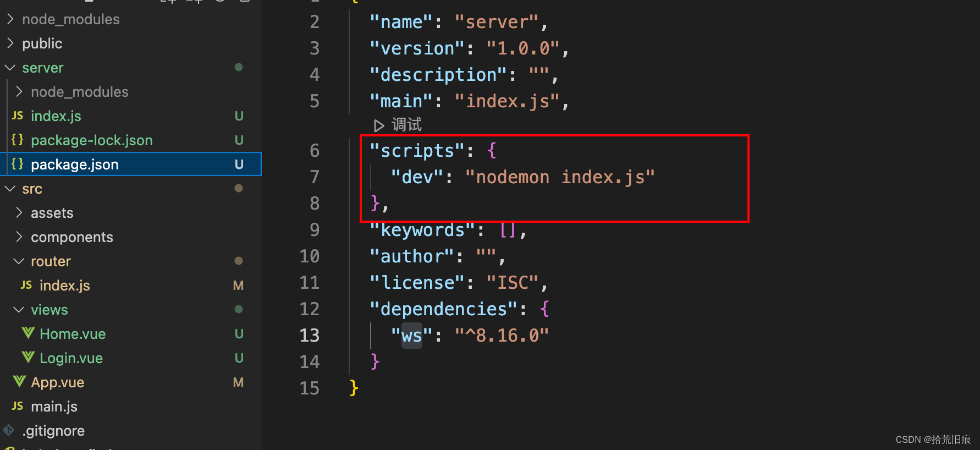Select the components folder label
The image size is (980, 450).
(72, 237)
